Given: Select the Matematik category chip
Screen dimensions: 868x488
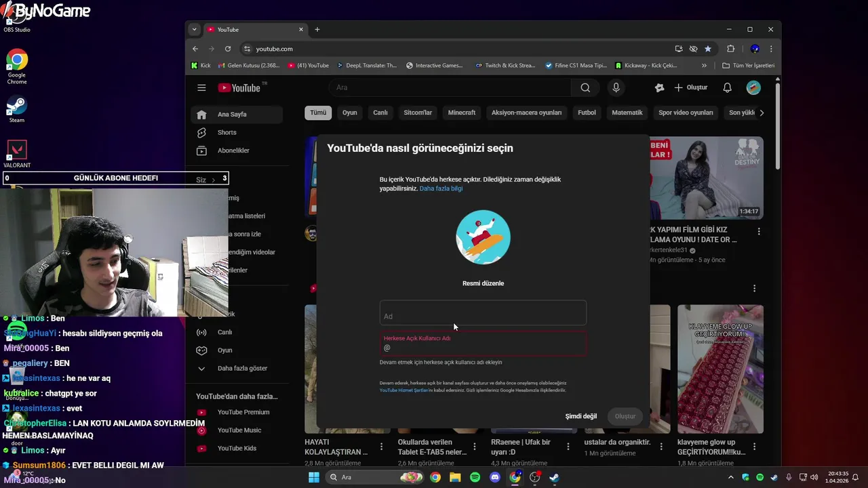Looking at the screenshot, I should [x=627, y=113].
